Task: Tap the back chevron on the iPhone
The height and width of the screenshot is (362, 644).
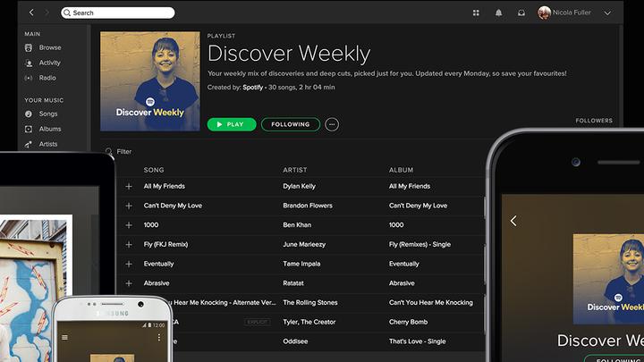Action: tap(513, 221)
